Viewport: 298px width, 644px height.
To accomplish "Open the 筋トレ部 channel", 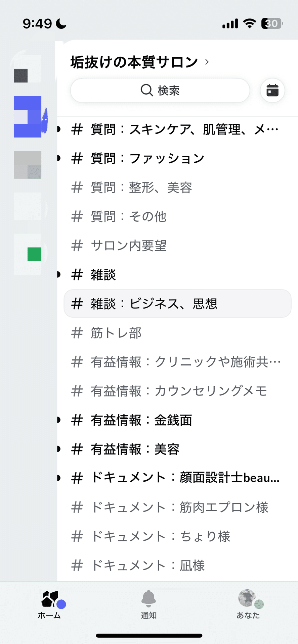I will [116, 333].
